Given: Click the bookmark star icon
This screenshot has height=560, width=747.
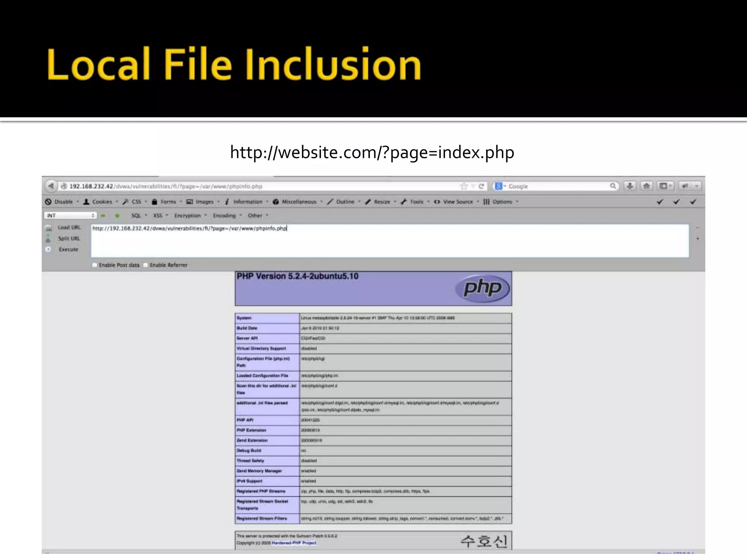Looking at the screenshot, I should coord(464,186).
